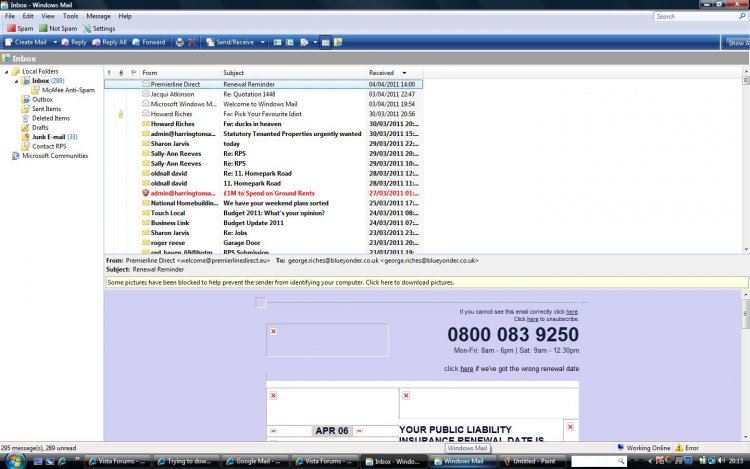Viewport: 750px width, 469px height.
Task: Click the Working Online status indicator
Action: [643, 448]
